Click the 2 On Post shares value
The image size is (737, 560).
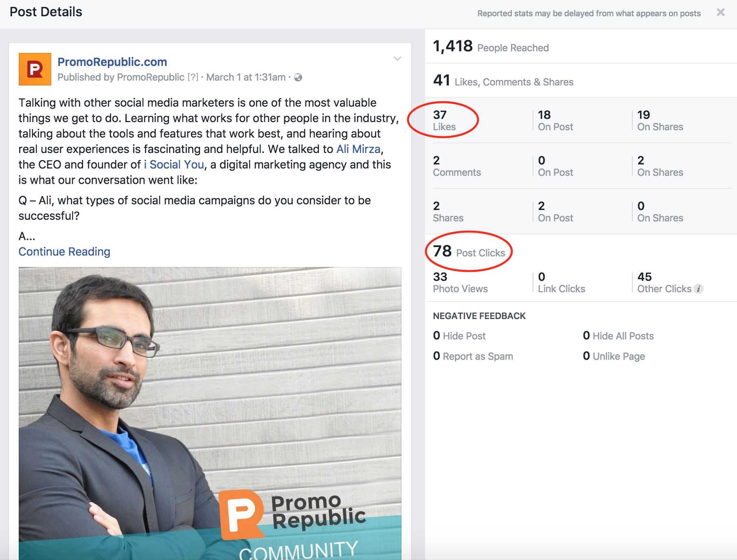pos(555,212)
